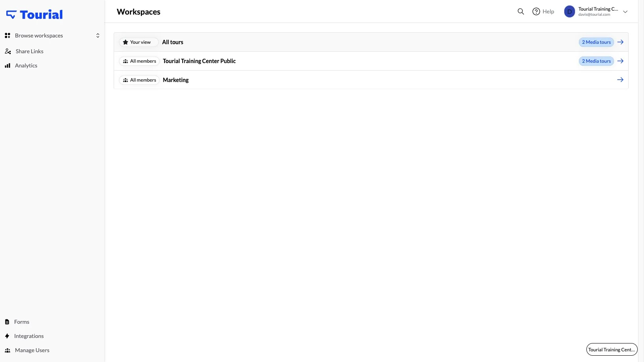Image resolution: width=644 pixels, height=362 pixels.
Task: Open the Marketing workspace
Action: (176, 80)
